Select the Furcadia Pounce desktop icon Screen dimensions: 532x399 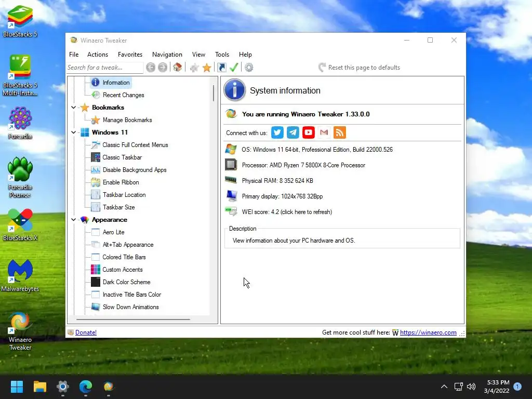20,177
